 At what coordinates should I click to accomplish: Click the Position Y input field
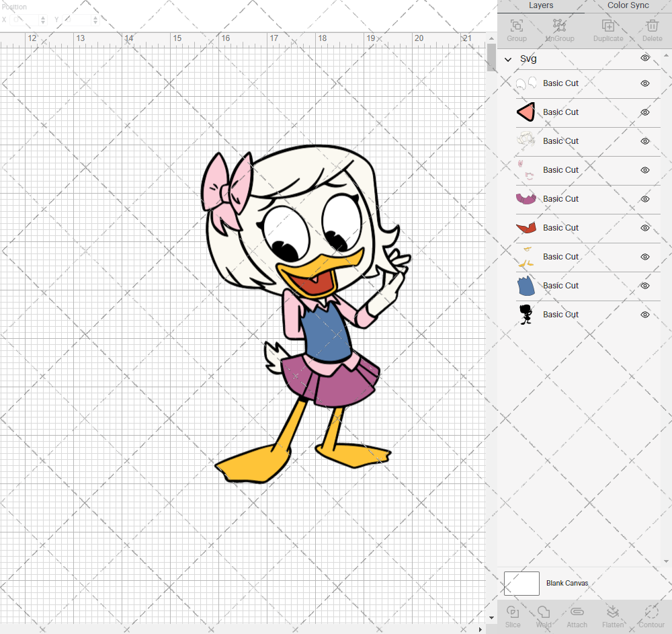tap(77, 19)
